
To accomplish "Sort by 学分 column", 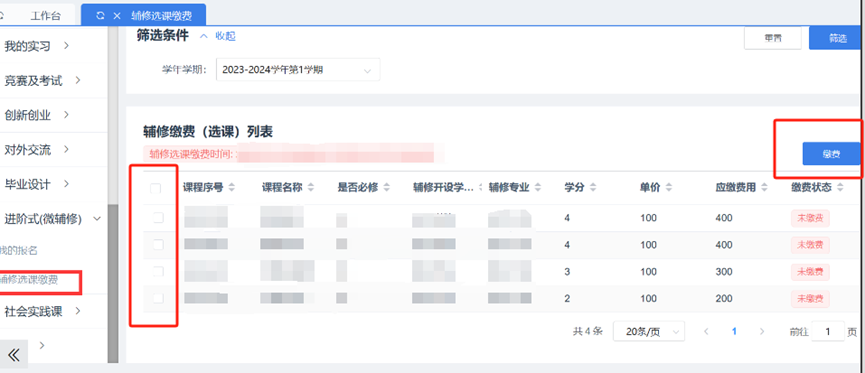I will (592, 188).
